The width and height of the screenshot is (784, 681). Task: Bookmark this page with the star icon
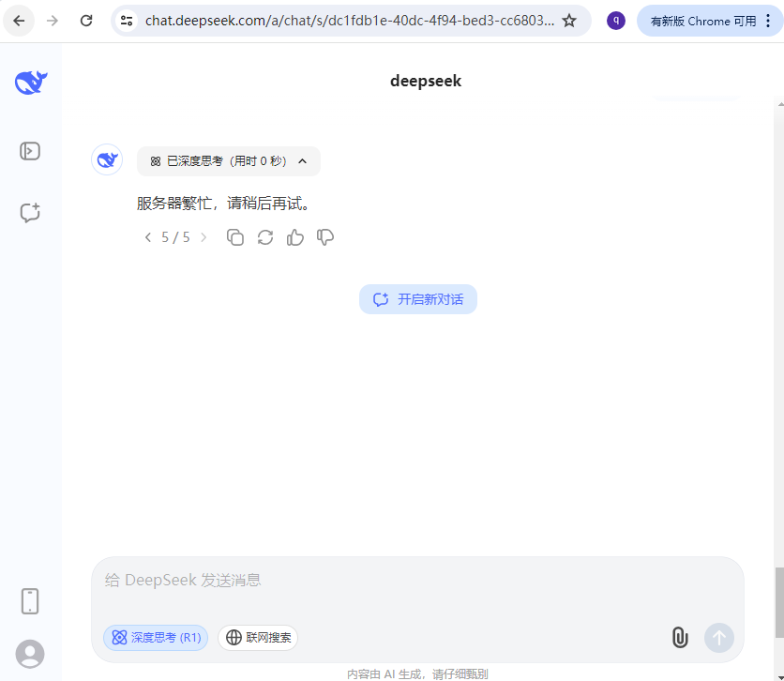[569, 21]
